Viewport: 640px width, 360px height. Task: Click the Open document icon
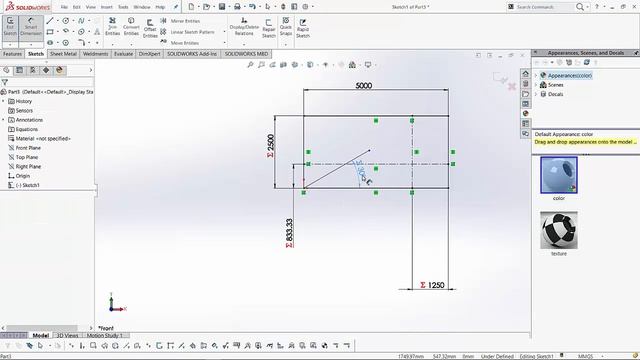pyautogui.click(x=207, y=7)
